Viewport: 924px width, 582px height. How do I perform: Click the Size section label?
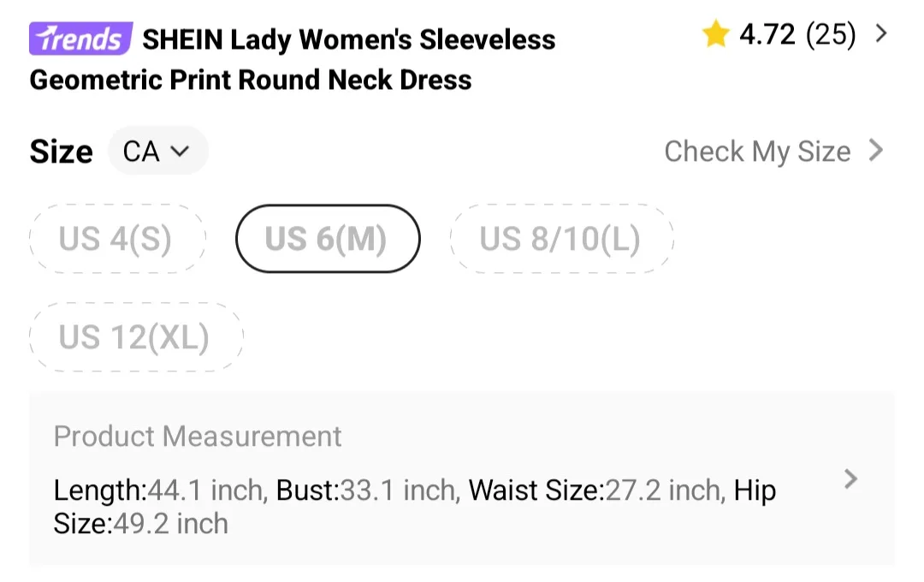click(61, 151)
